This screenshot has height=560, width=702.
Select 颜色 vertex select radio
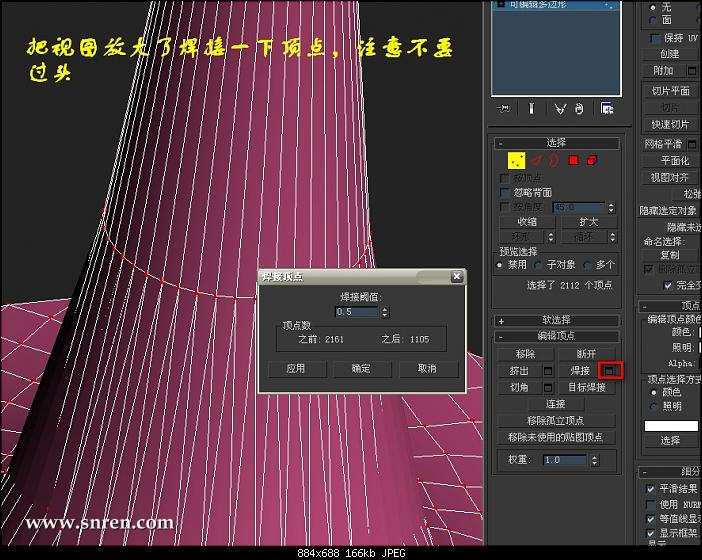pos(654,393)
